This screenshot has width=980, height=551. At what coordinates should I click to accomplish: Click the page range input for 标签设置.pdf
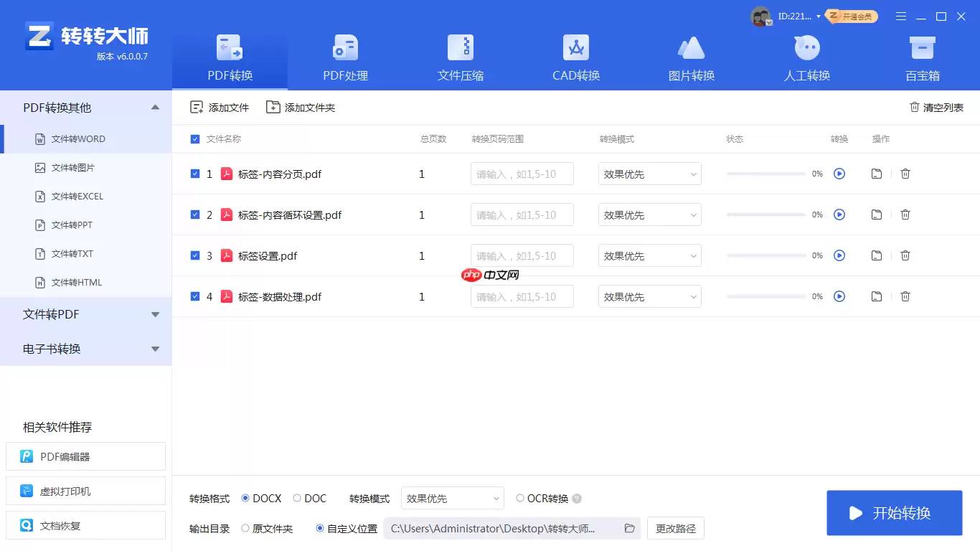522,255
